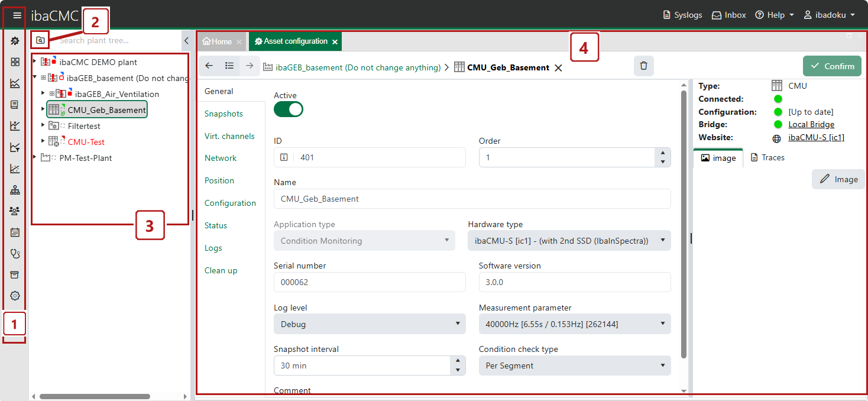Click the plant tree search folder icon
The height and width of the screenshot is (401, 868).
(40, 40)
